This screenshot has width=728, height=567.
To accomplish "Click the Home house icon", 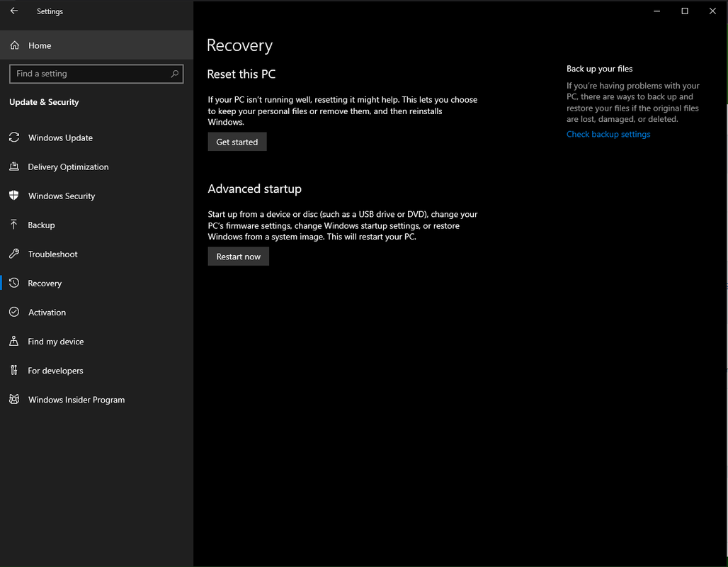I will click(x=15, y=45).
